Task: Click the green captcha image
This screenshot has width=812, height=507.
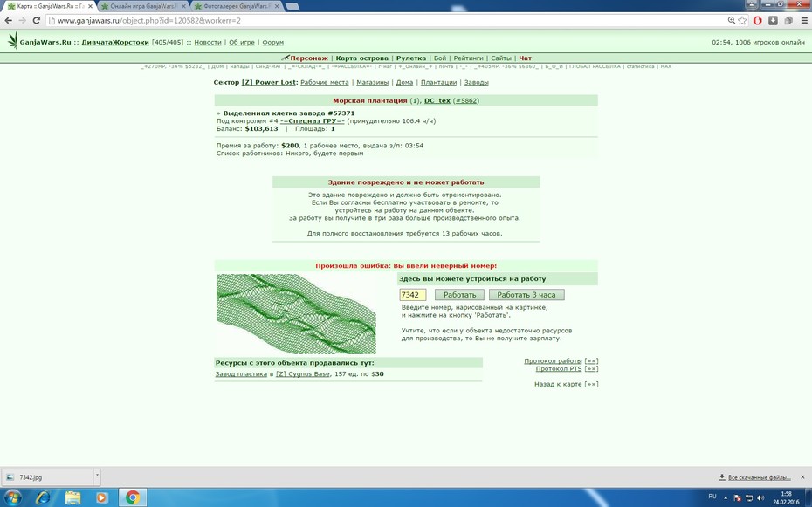Action: [x=296, y=314]
